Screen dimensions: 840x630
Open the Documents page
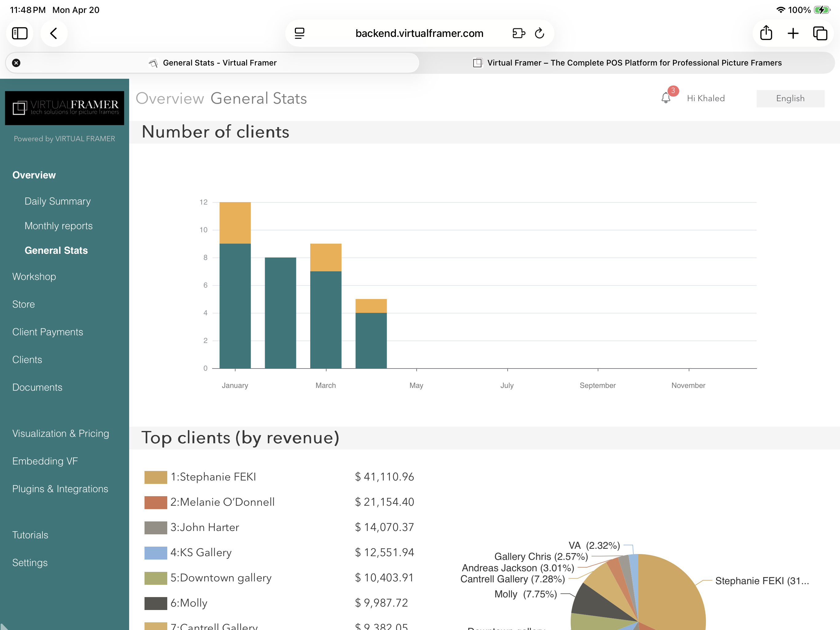point(37,387)
